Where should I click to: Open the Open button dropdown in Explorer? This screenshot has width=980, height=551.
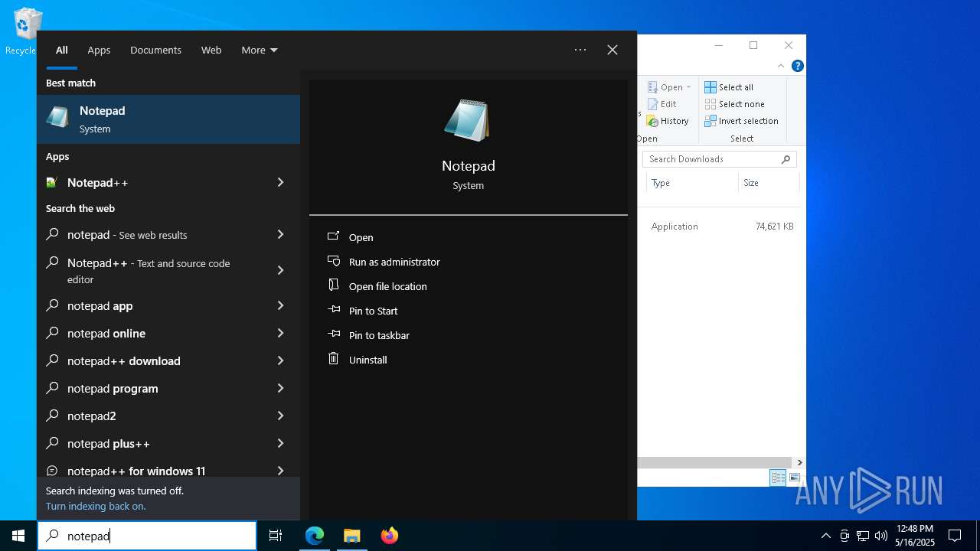[688, 87]
